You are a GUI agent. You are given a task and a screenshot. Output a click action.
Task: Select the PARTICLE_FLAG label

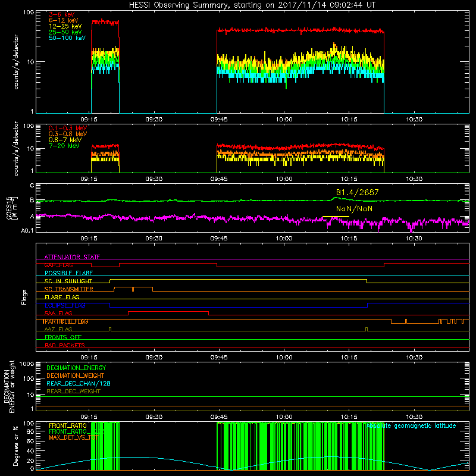[x=65, y=321]
